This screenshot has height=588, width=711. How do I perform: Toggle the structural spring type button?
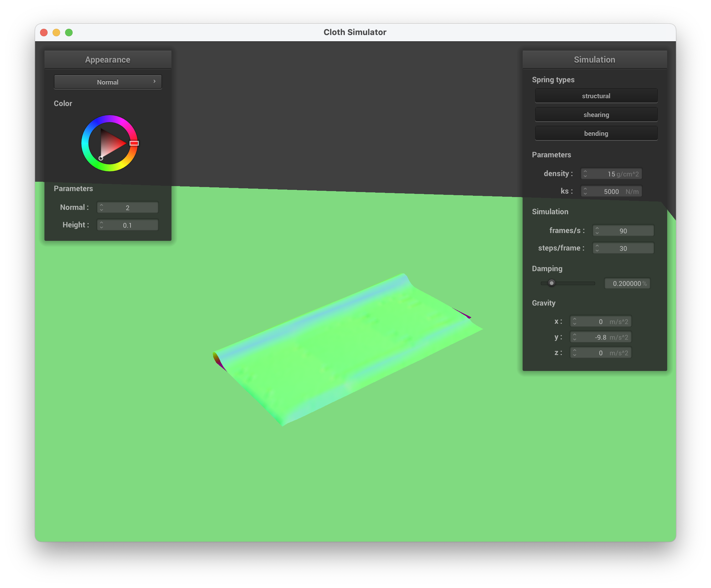tap(596, 96)
